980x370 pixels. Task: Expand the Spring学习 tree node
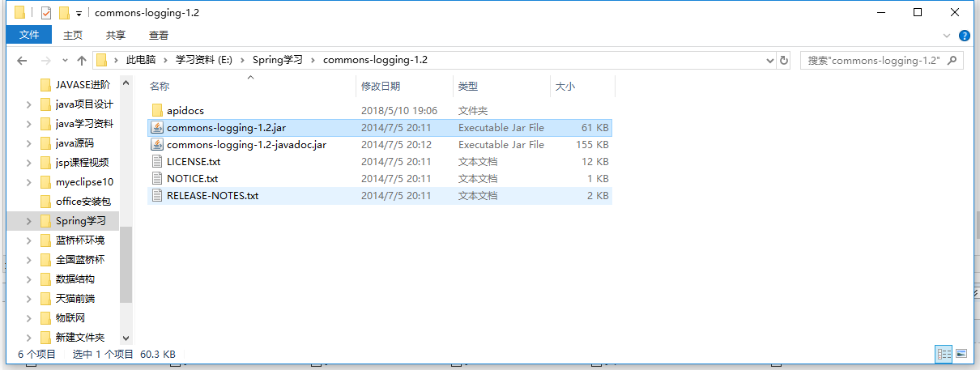tap(29, 221)
